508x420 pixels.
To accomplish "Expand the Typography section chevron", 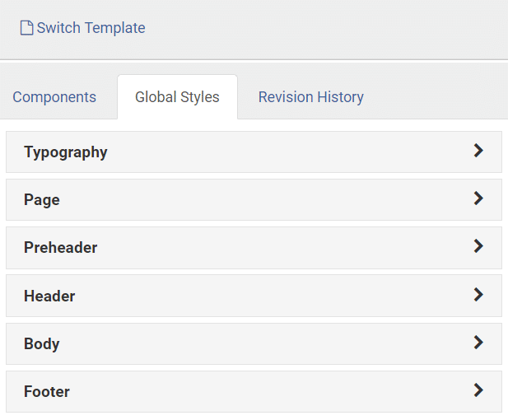I will pyautogui.click(x=478, y=151).
